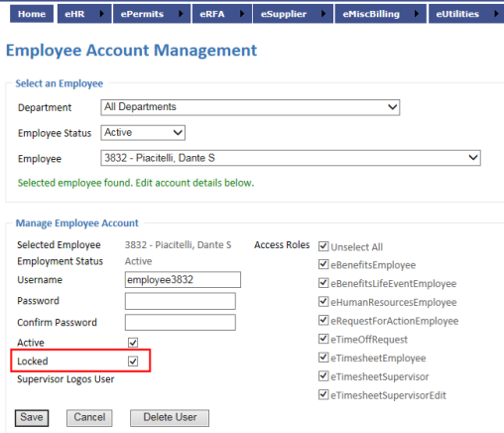Image resolution: width=504 pixels, height=433 pixels.
Task: Toggle the Active account checkbox
Action: point(133,343)
